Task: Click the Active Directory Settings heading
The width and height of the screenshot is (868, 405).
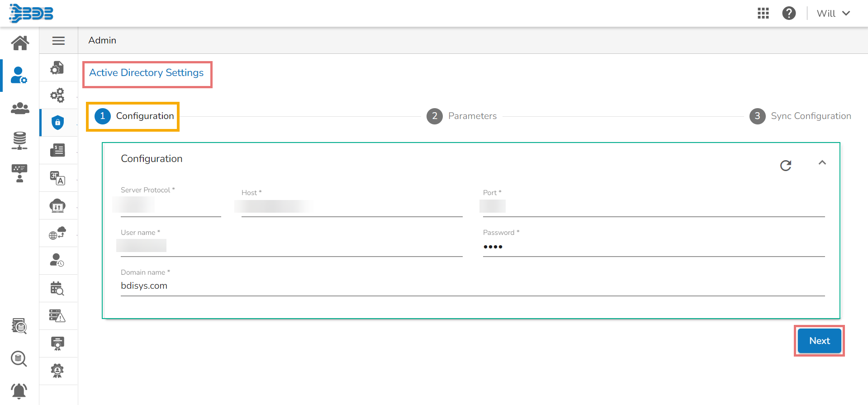Action: click(147, 73)
